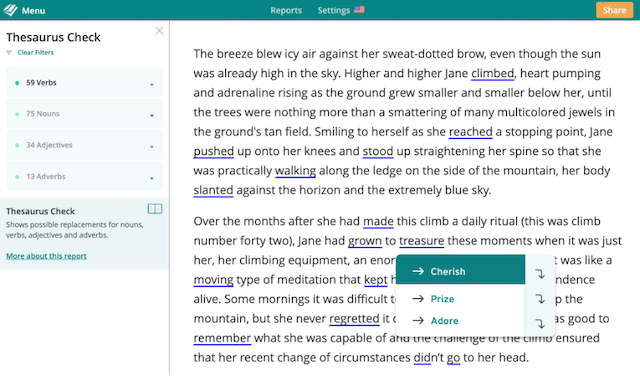Viewport: 640px width, 376px height.
Task: Select the 13 Adverbs filter label
Action: tap(46, 177)
